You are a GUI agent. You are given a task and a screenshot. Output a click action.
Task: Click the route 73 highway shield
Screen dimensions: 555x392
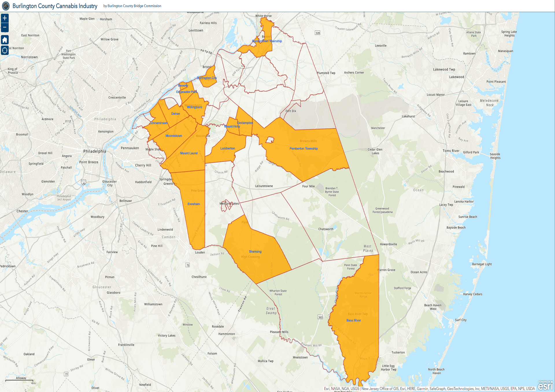(188, 265)
